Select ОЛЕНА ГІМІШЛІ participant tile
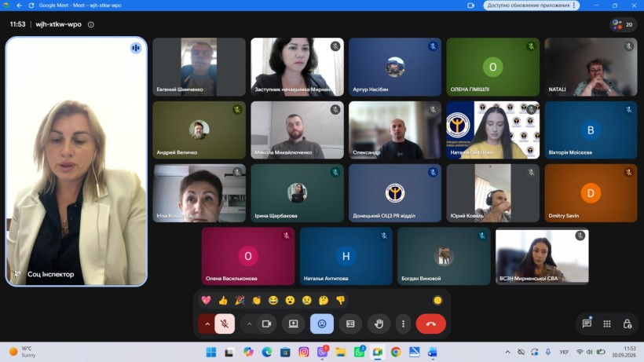Screen dimensions: 644x362 click(x=493, y=67)
